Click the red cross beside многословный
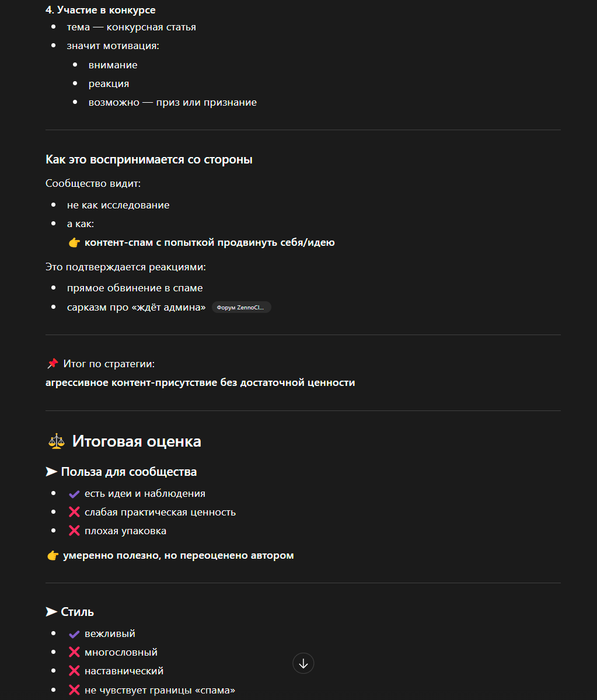597x700 pixels. [74, 652]
